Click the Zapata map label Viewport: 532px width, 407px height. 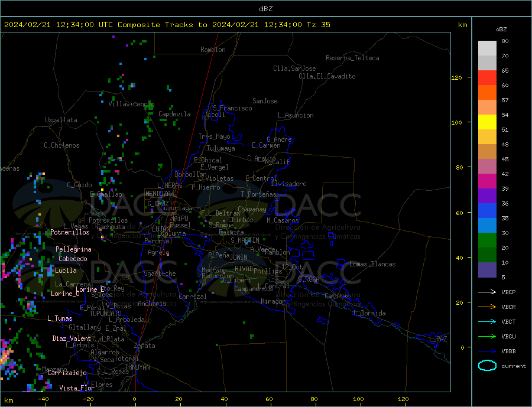[145, 346]
